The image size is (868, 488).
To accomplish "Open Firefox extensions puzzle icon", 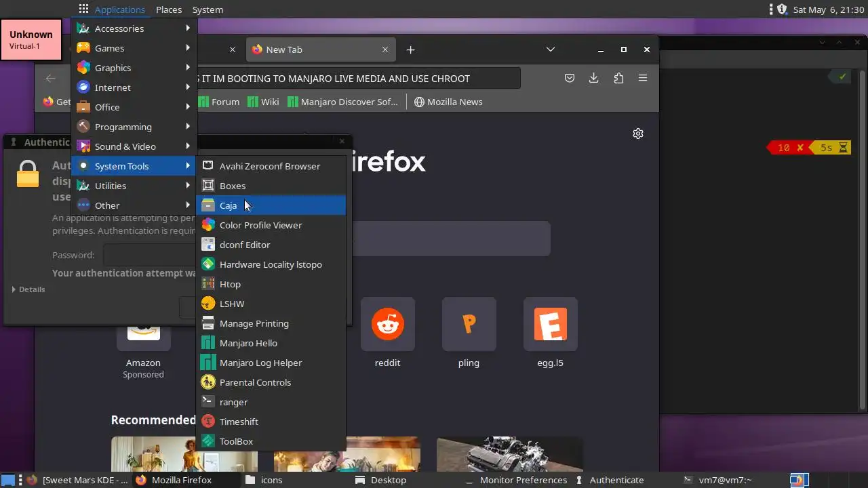I will (x=618, y=78).
